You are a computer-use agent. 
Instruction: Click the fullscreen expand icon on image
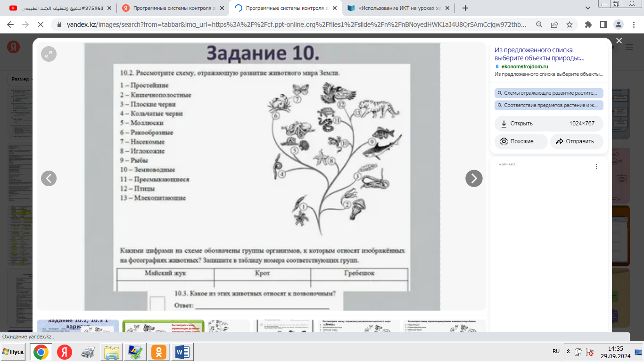(49, 54)
